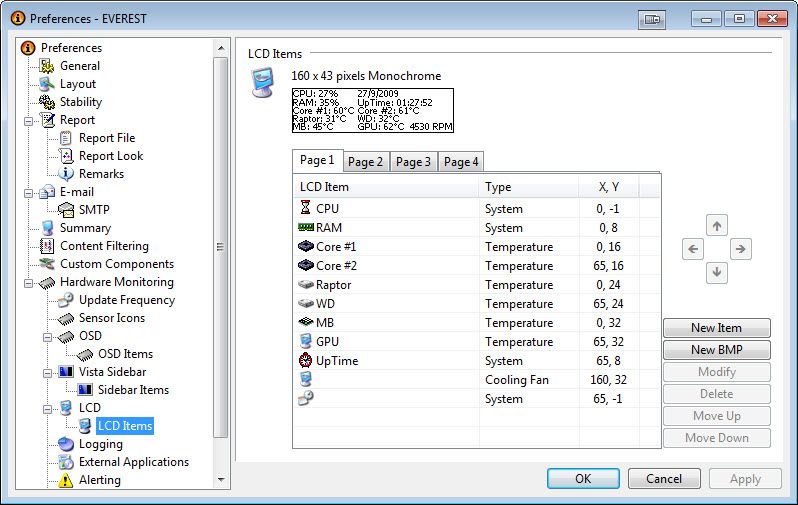
Task: Open Sidebar Items in tree
Action: (x=133, y=390)
